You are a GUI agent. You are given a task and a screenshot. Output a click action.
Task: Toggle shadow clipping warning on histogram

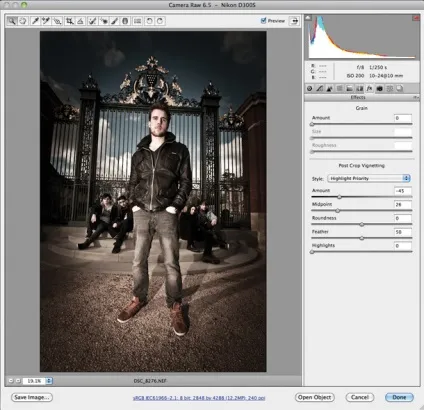pos(308,17)
